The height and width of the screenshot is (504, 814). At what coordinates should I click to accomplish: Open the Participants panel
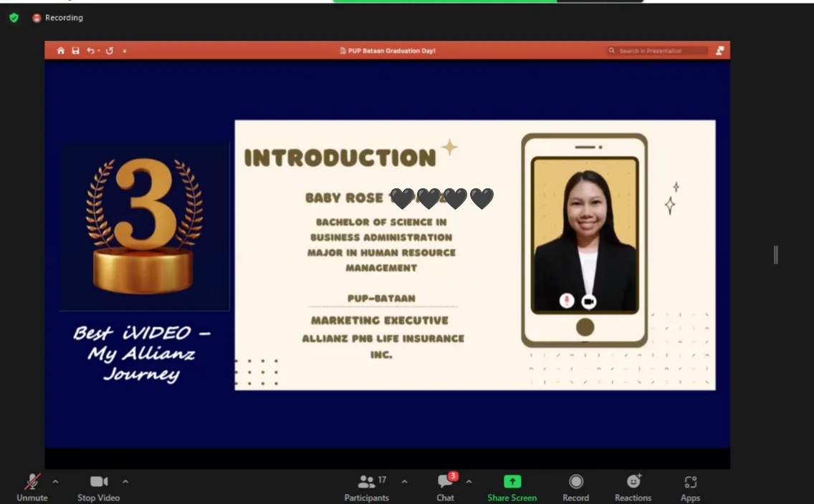366,488
